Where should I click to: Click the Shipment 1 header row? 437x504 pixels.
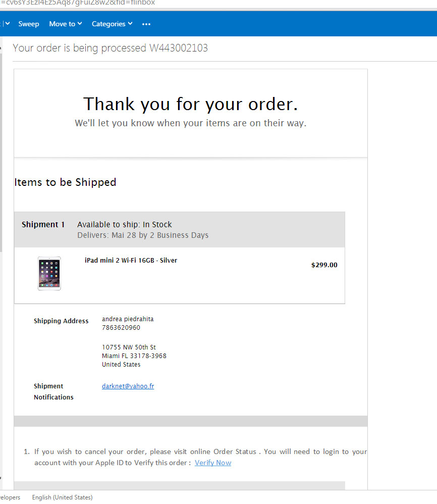180,229
